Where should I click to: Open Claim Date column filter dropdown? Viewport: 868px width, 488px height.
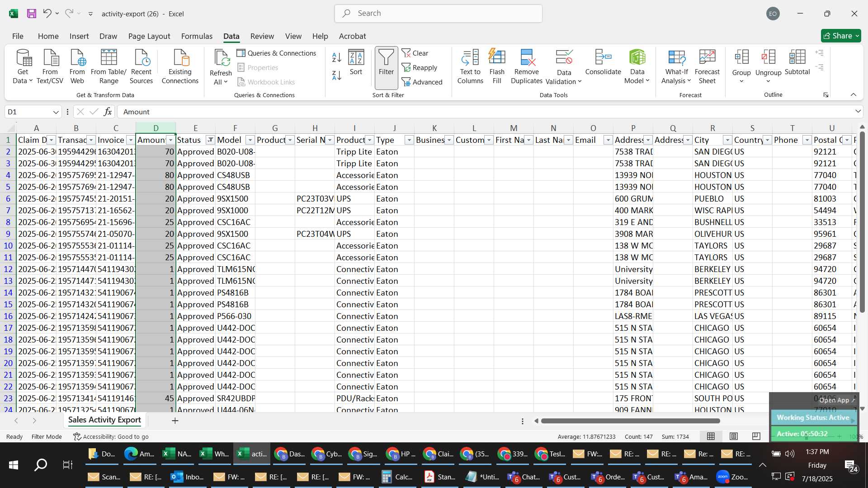click(52, 140)
